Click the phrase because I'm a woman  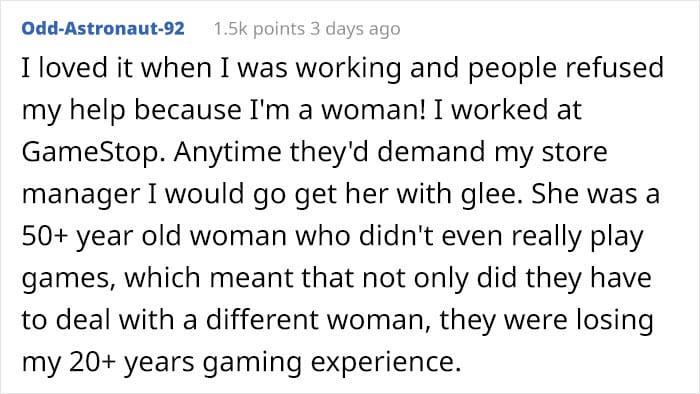tap(280, 110)
